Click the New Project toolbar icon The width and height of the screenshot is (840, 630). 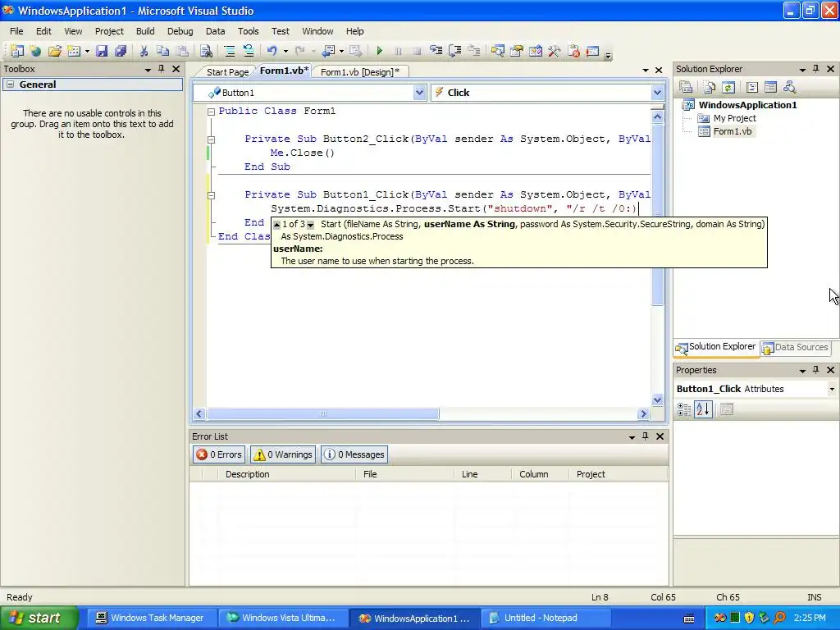[x=17, y=51]
